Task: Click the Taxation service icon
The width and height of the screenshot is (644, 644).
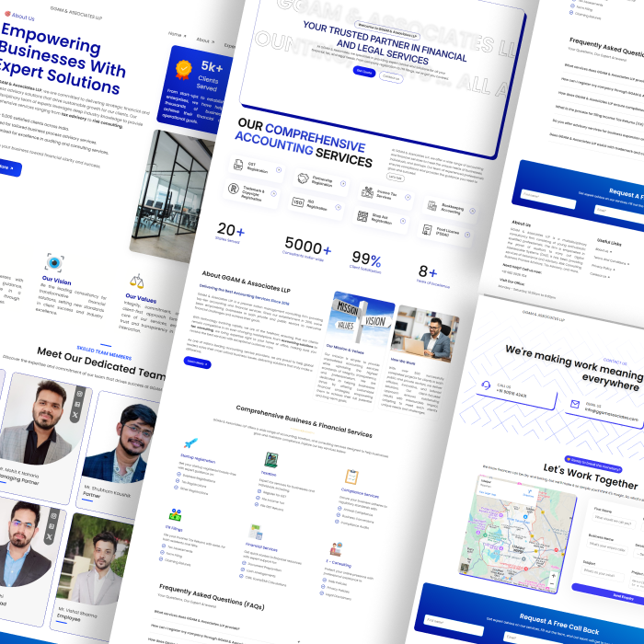Action: (271, 460)
